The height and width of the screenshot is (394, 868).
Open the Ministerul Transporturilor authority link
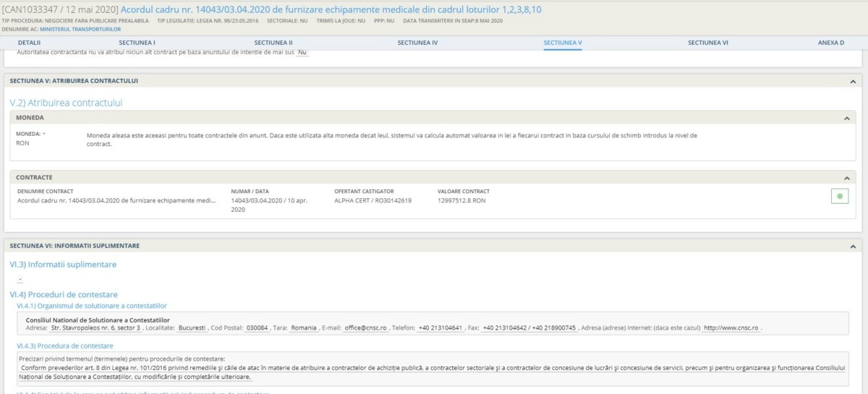click(x=80, y=29)
